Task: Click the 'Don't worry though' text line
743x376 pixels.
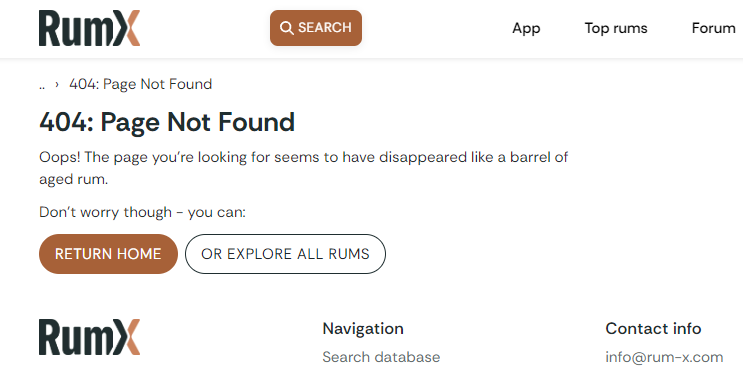Action: coord(142,212)
